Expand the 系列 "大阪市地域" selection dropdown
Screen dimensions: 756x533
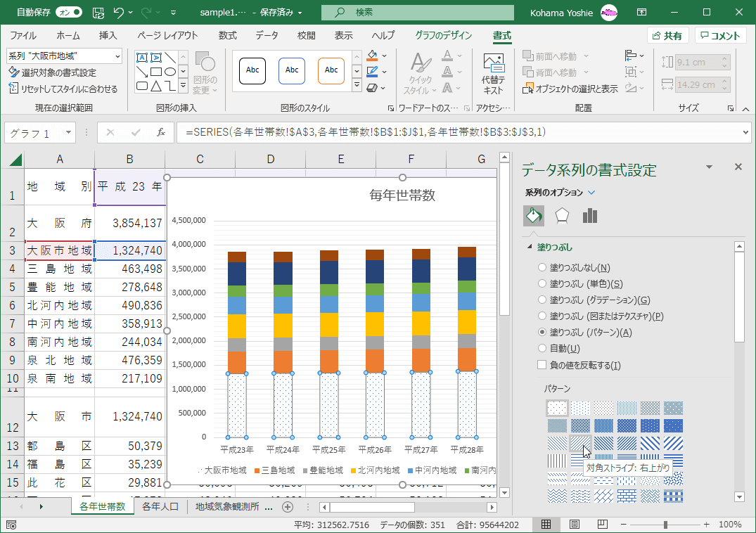click(117, 56)
